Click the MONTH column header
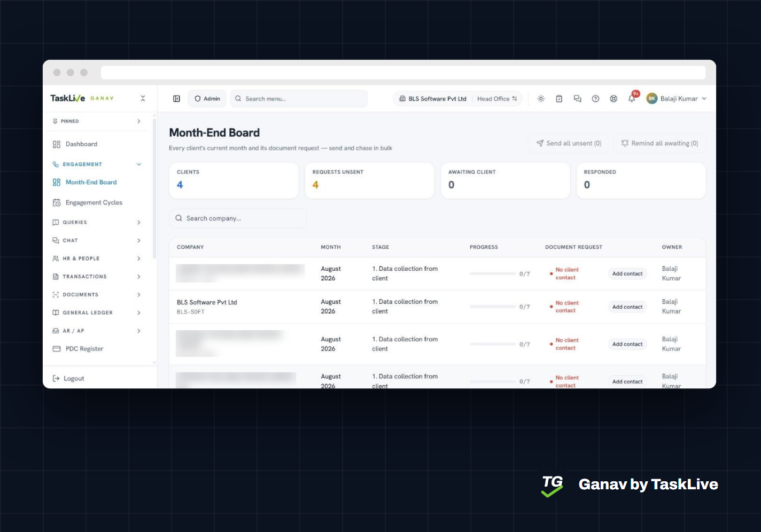Viewport: 761px width, 532px height. pos(331,247)
